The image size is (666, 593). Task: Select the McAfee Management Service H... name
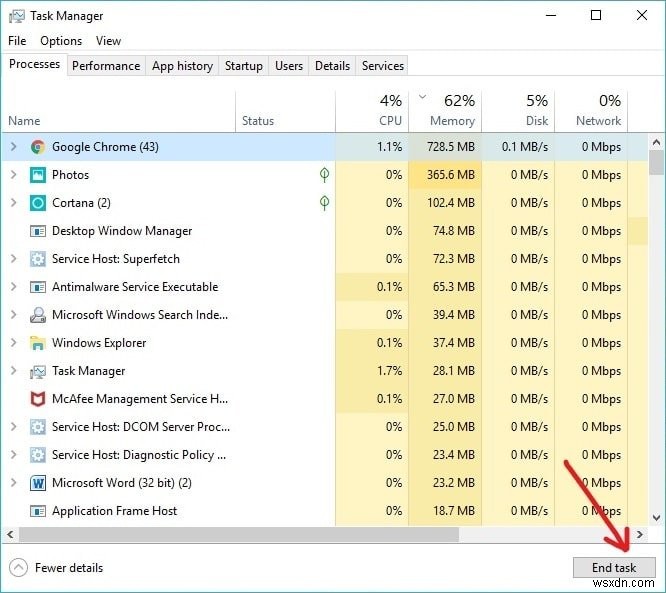(140, 399)
